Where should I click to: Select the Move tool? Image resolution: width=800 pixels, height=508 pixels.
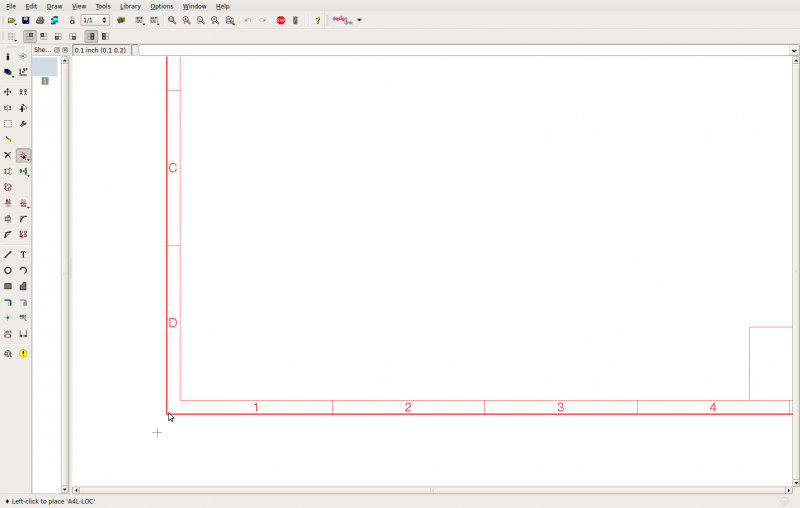click(8, 92)
